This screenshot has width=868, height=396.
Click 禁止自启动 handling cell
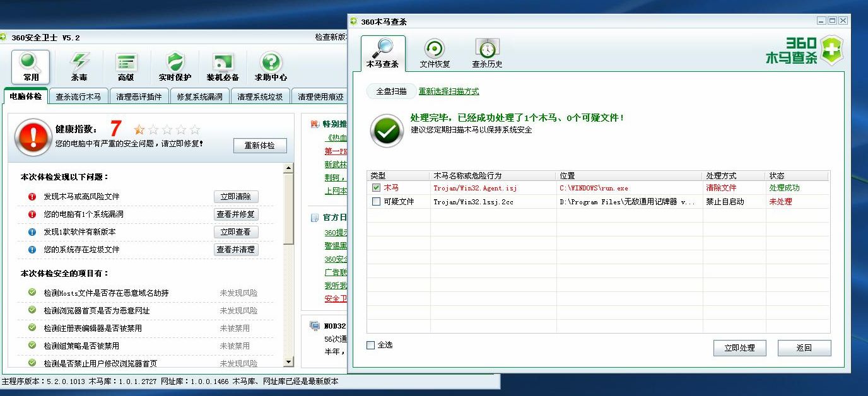point(725,202)
